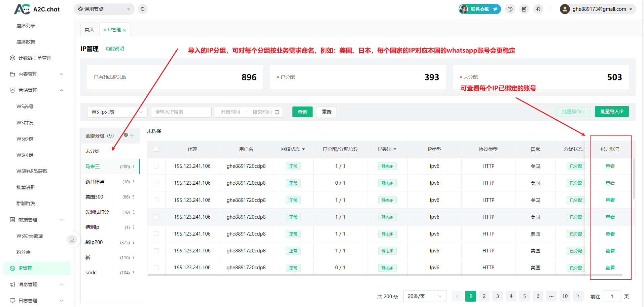Image resolution: width=644 pixels, height=307 pixels.
Task: Open WS群发 in the sidebar menu
Action: click(25, 123)
